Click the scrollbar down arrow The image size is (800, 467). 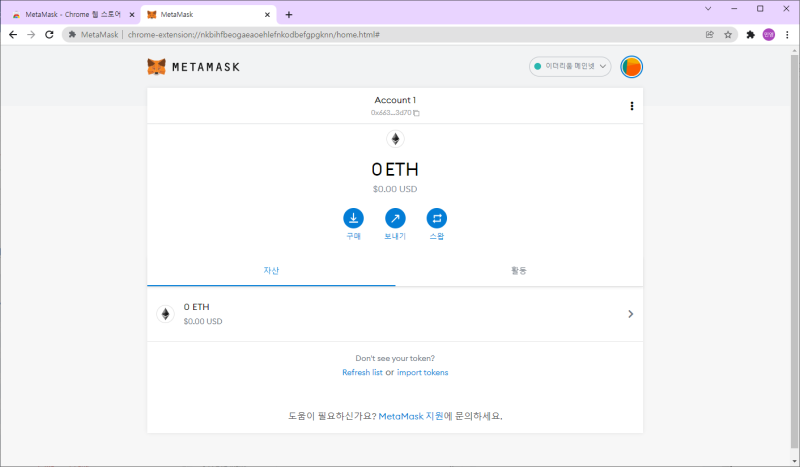click(794, 461)
